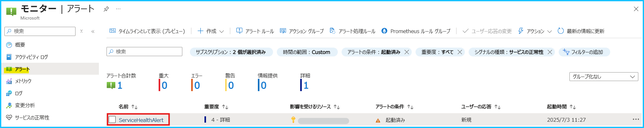Remove the アラートの条件 filter
644x128 pixels.
click(x=407, y=52)
